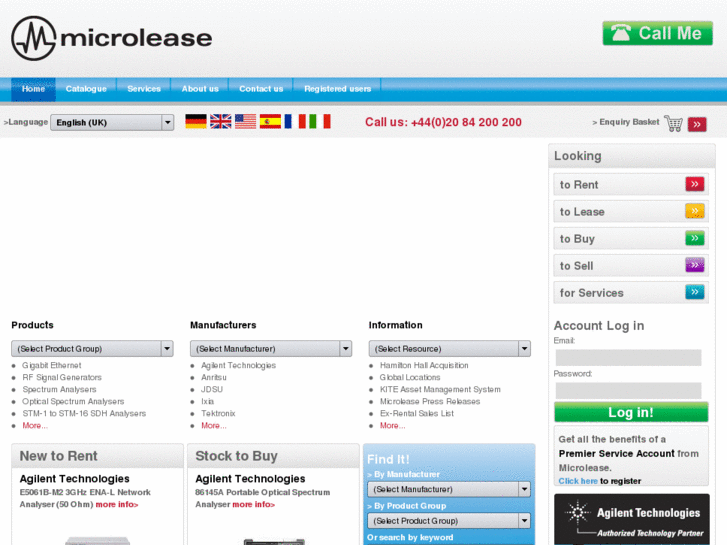Open Global Locations link
The width and height of the screenshot is (727, 545).
click(x=410, y=378)
